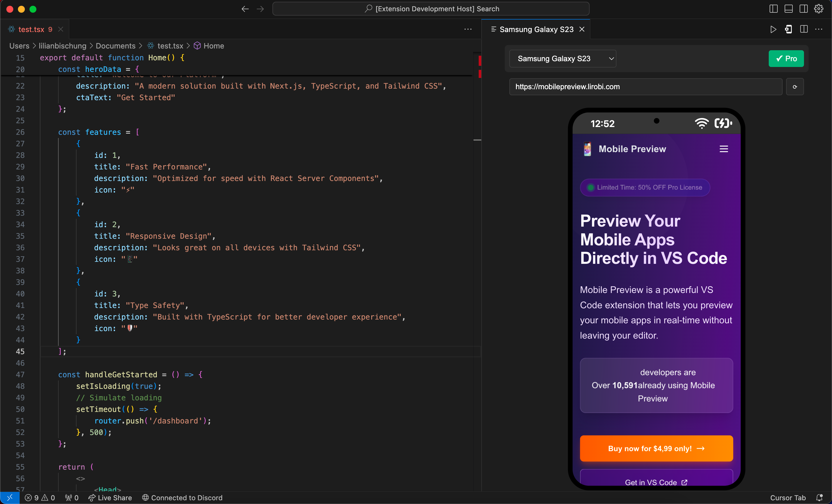Click the green Pro license button
Screen dimensions: 832x504
click(x=786, y=59)
